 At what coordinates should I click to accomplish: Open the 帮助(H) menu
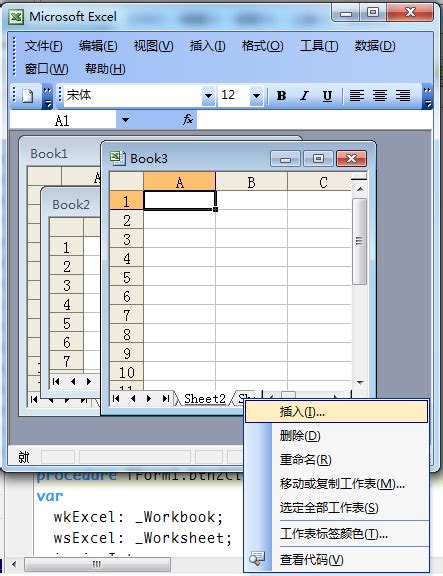point(105,69)
